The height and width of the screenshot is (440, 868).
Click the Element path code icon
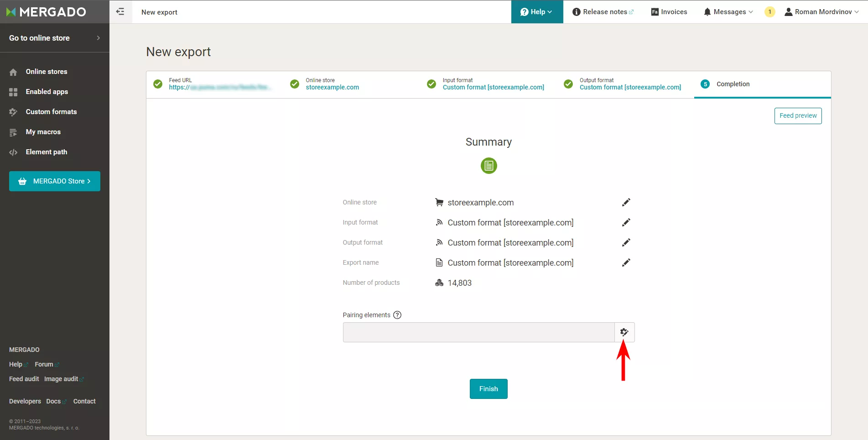(x=13, y=152)
